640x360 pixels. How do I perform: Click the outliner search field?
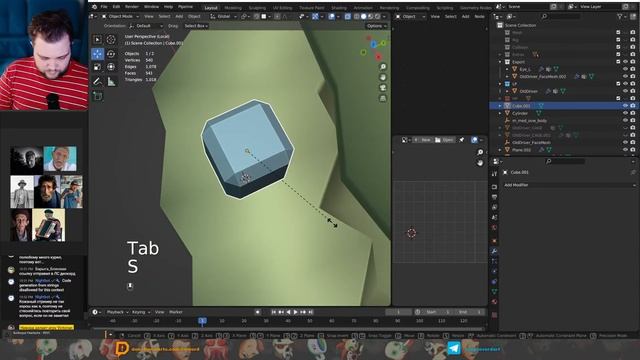(560, 16)
